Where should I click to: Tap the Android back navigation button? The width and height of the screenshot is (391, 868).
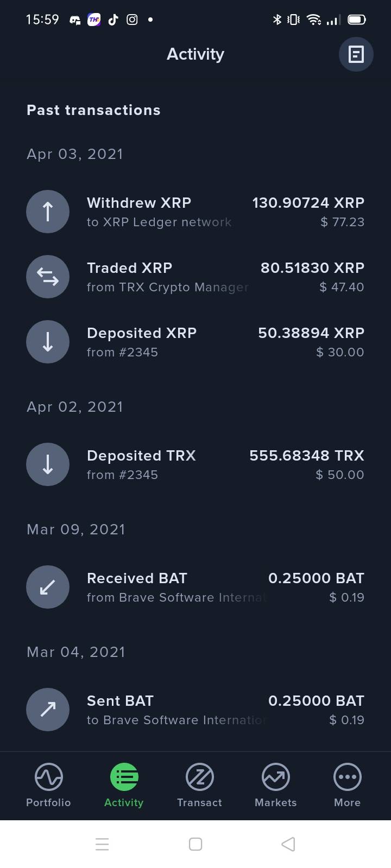pos(288,844)
